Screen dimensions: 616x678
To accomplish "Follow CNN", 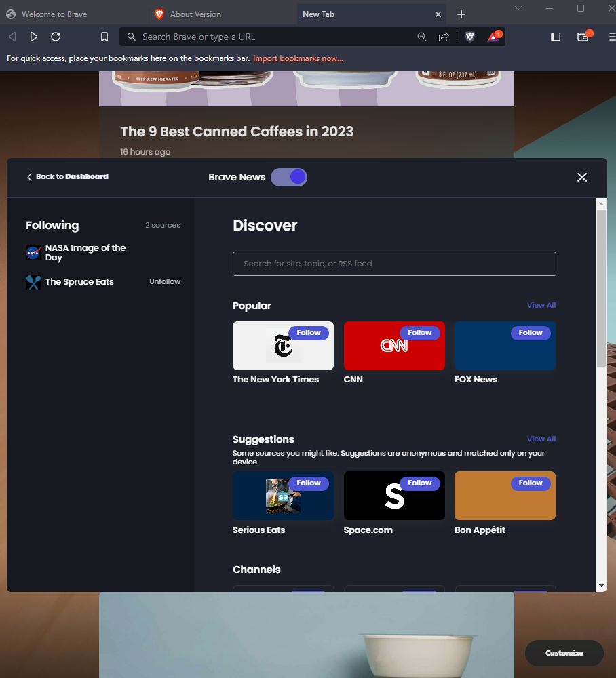I will point(420,332).
